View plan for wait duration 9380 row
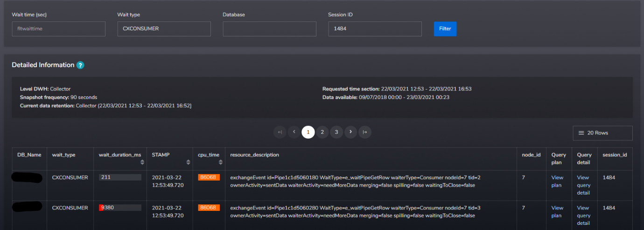Screen dimensions: 644x230 [x=557, y=212]
